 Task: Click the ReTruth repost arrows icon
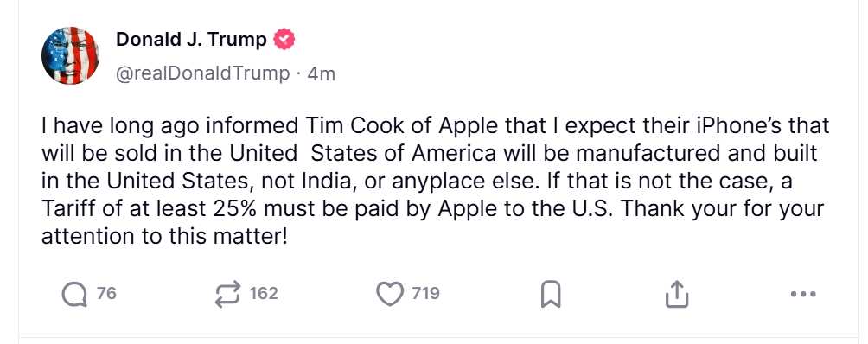[228, 294]
